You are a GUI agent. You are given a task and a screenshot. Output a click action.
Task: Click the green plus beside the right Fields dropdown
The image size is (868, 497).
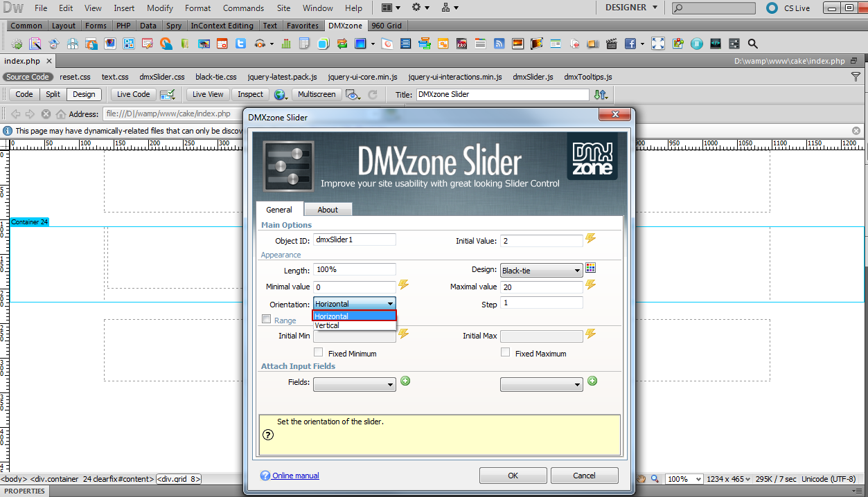pos(592,381)
